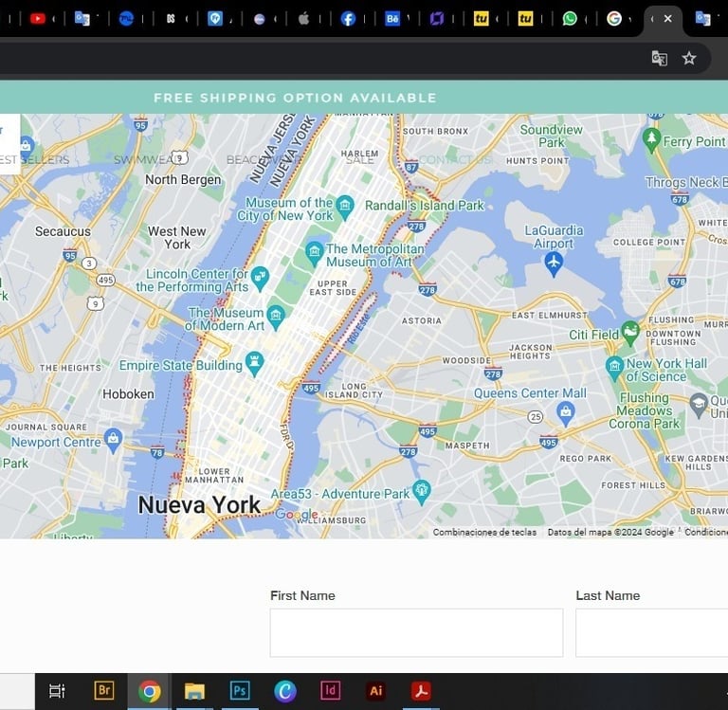Open the blue C app in taskbar

pyautogui.click(x=285, y=691)
